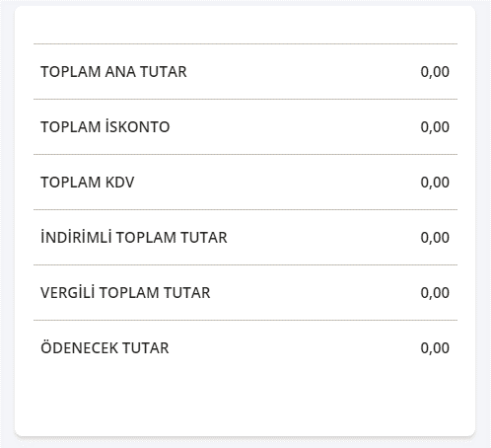Click the divider below İNDİRİMLİ TOPLAM TUTAR row
Image resolution: width=491 pixels, height=448 pixels.
245,264
